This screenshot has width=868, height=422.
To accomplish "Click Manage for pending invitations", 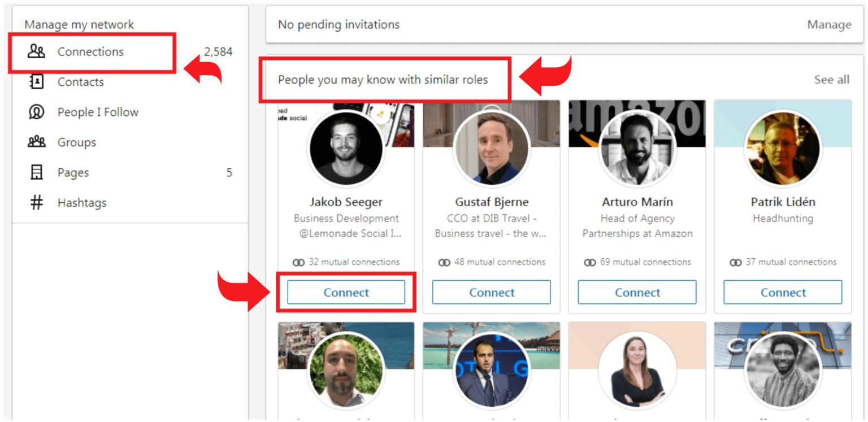I will coord(829,24).
